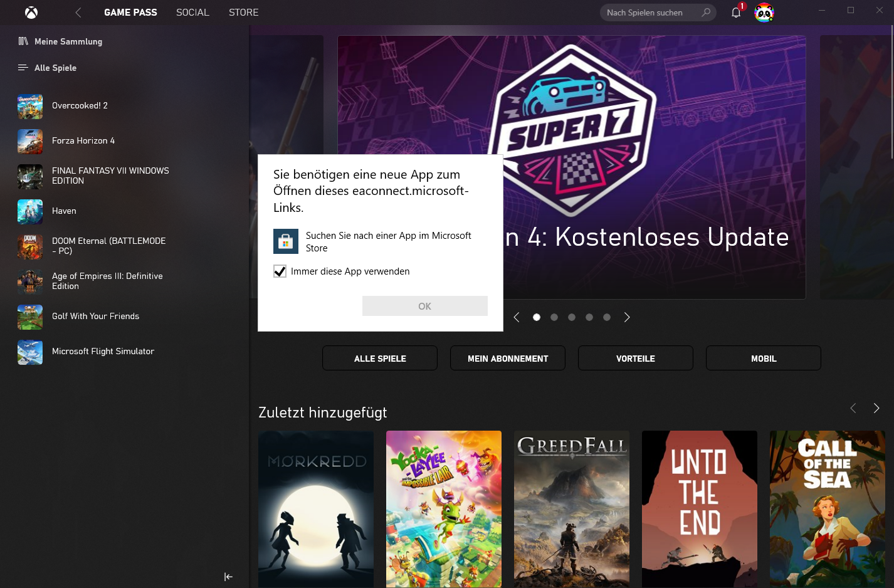Open the GreedFall game thumbnail
This screenshot has height=588, width=894.
(x=572, y=509)
